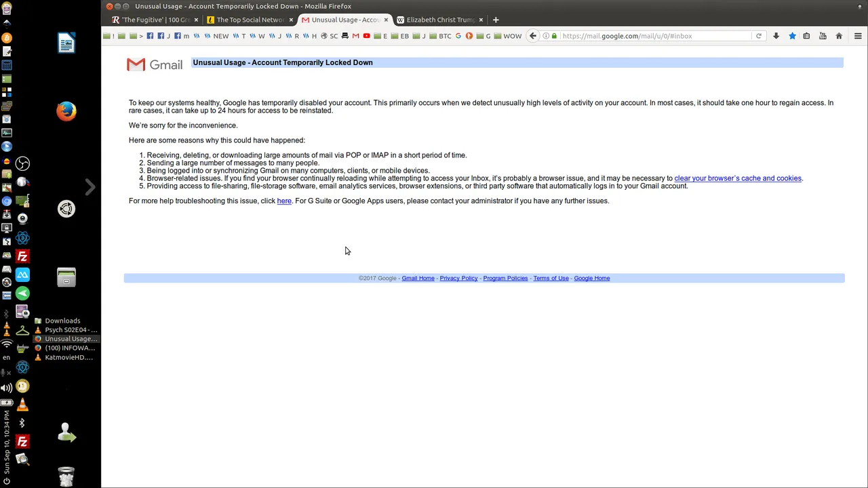This screenshot has width=868, height=488.
Task: Open the WOW bookmark folder
Action: pyautogui.click(x=507, y=36)
